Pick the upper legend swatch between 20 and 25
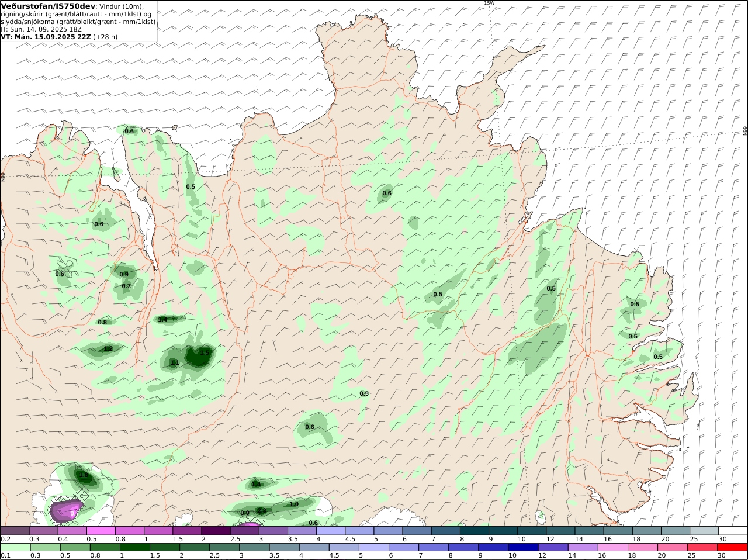748x560 pixels. click(x=676, y=531)
